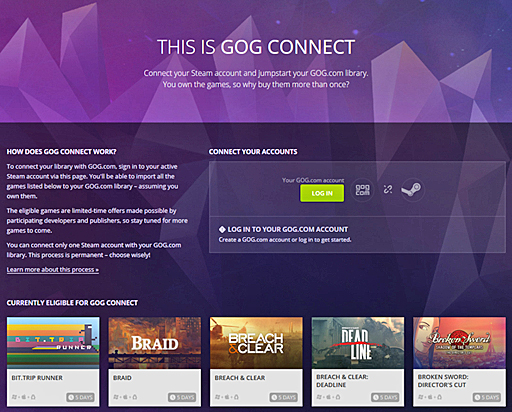Viewport: 512px width, 412px height.
Task: Click the chain link connect icon
Action: click(387, 190)
